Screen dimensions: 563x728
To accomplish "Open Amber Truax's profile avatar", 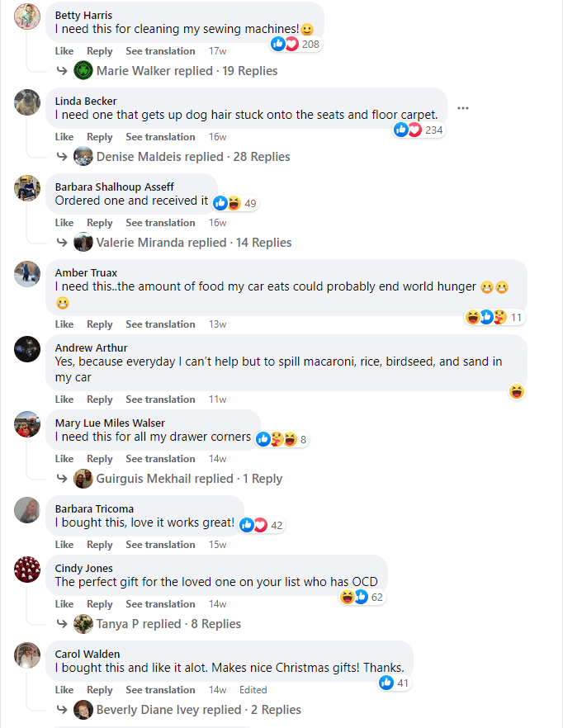I will point(27,273).
